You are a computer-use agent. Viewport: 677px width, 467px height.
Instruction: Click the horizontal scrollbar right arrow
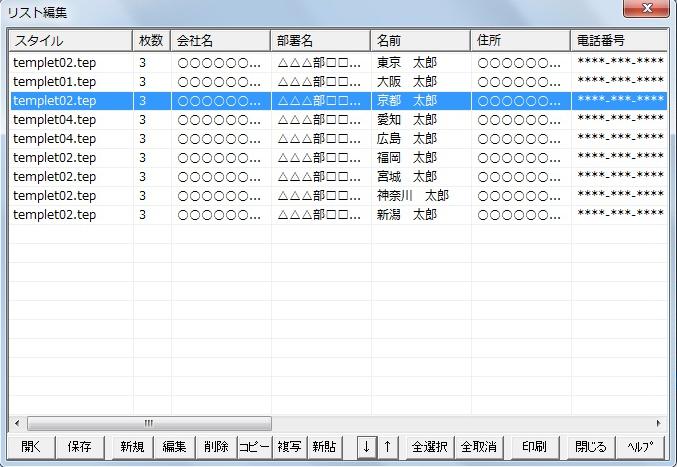tap(658, 423)
